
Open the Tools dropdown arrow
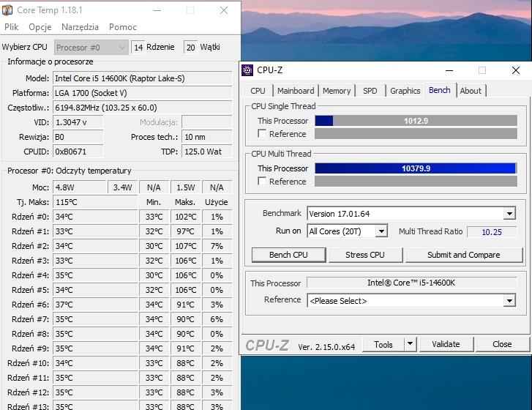pos(410,344)
